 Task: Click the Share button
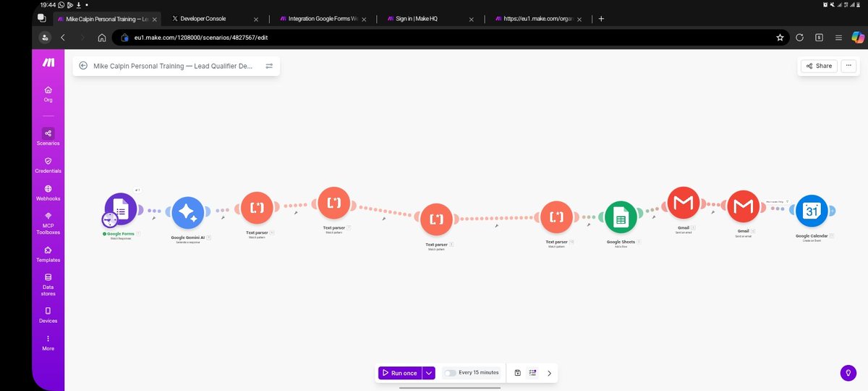(x=819, y=66)
